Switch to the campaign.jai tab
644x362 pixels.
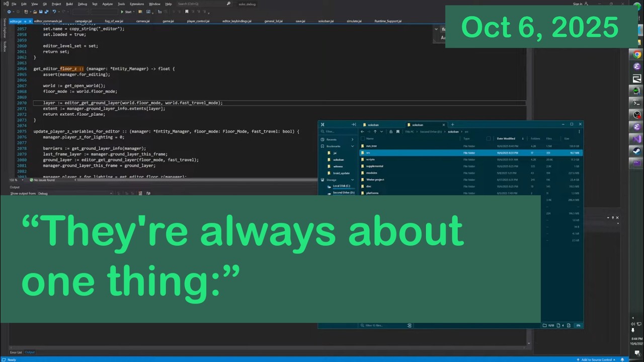tap(84, 21)
